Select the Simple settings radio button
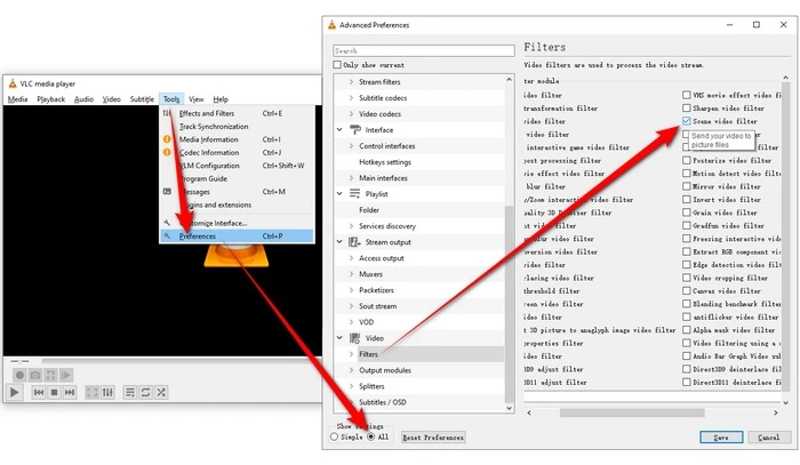This screenshot has height=465, width=800. pyautogui.click(x=334, y=437)
